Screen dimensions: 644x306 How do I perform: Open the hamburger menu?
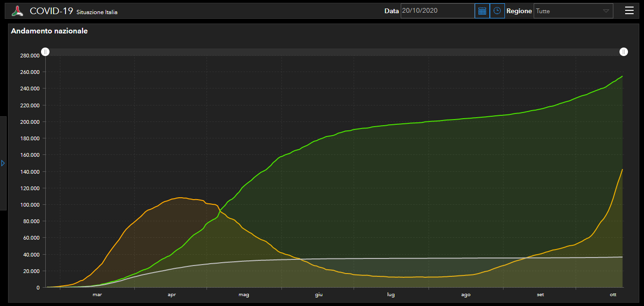(629, 11)
